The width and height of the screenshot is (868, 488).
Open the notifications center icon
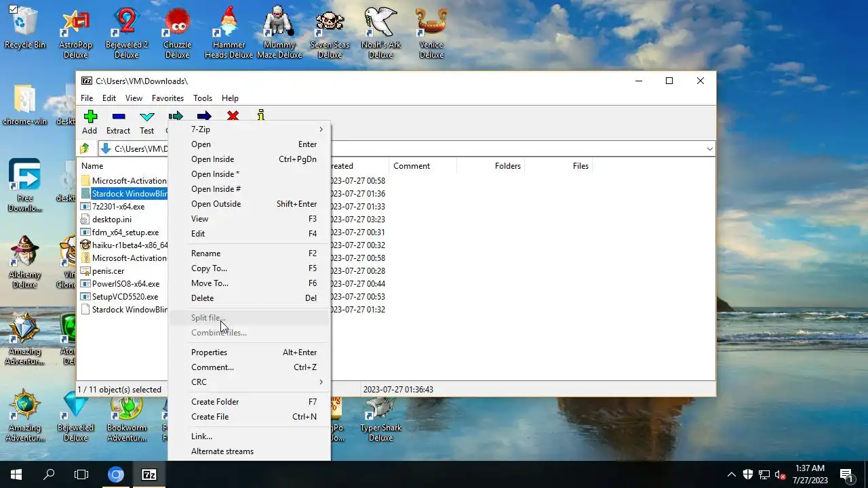pos(846,474)
